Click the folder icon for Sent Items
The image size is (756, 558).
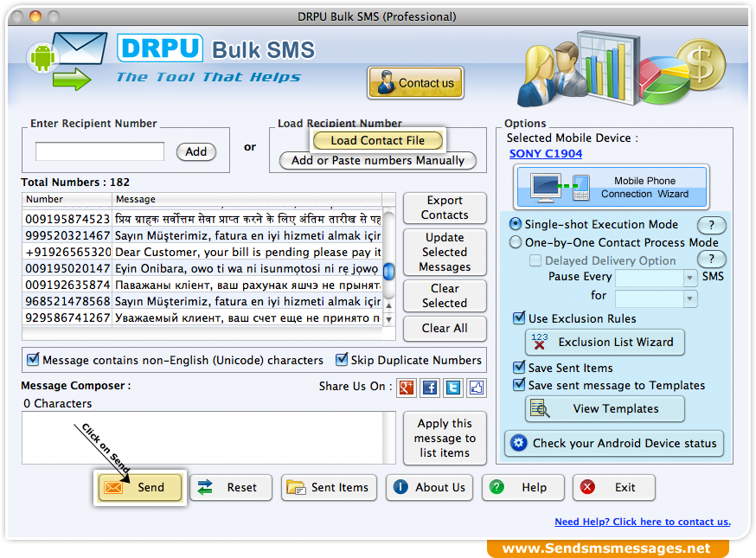coord(296,488)
